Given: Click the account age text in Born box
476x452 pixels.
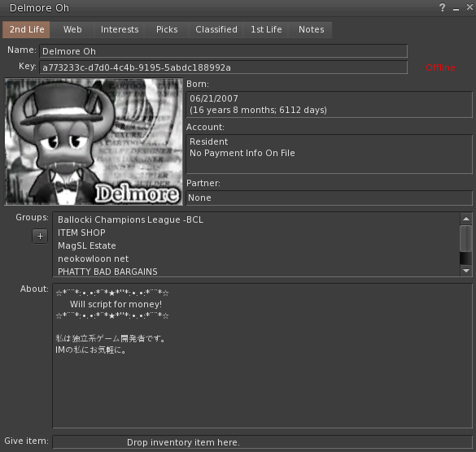Looking at the screenshot, I should coord(258,110).
